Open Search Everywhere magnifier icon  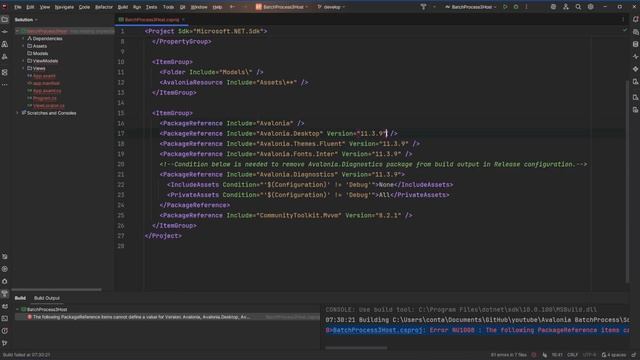[578, 7]
